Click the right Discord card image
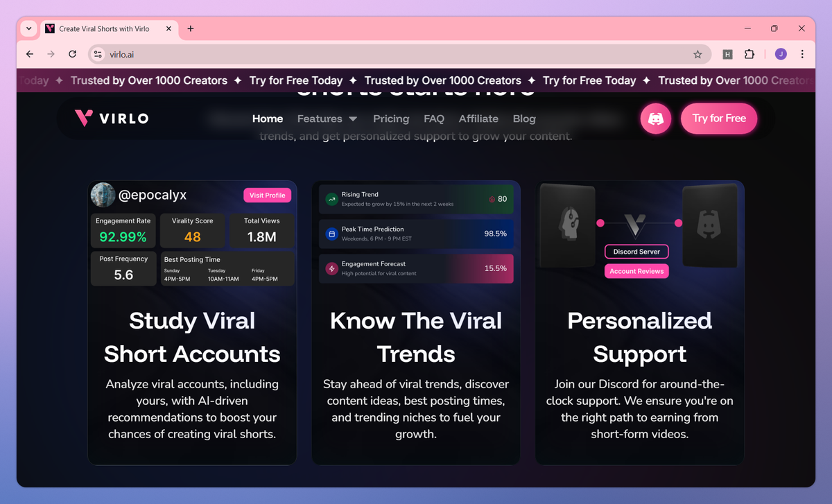Screen dimensions: 832x504 tap(709, 225)
